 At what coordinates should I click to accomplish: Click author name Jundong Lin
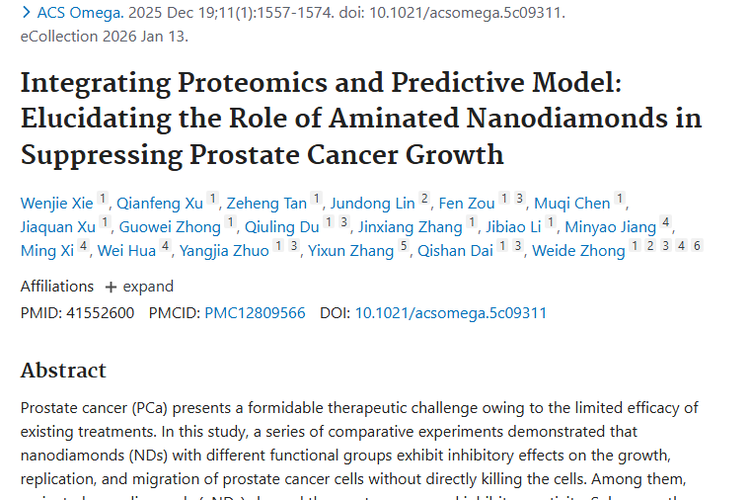tap(375, 203)
